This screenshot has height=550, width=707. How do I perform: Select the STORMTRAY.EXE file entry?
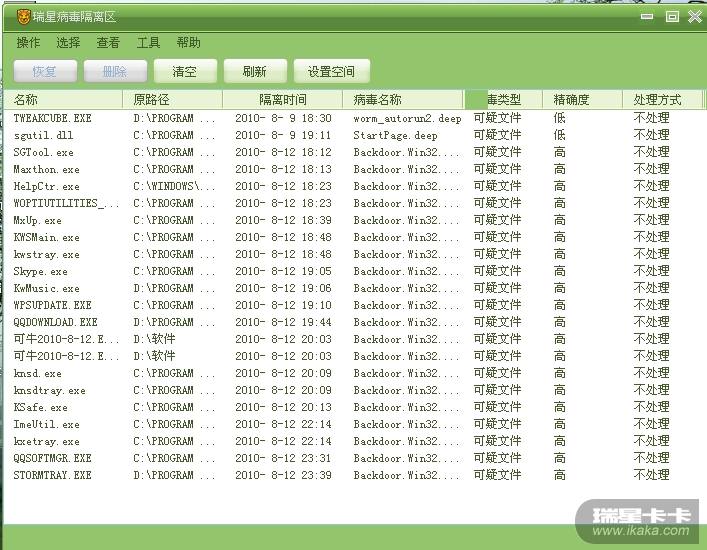[x=52, y=475]
